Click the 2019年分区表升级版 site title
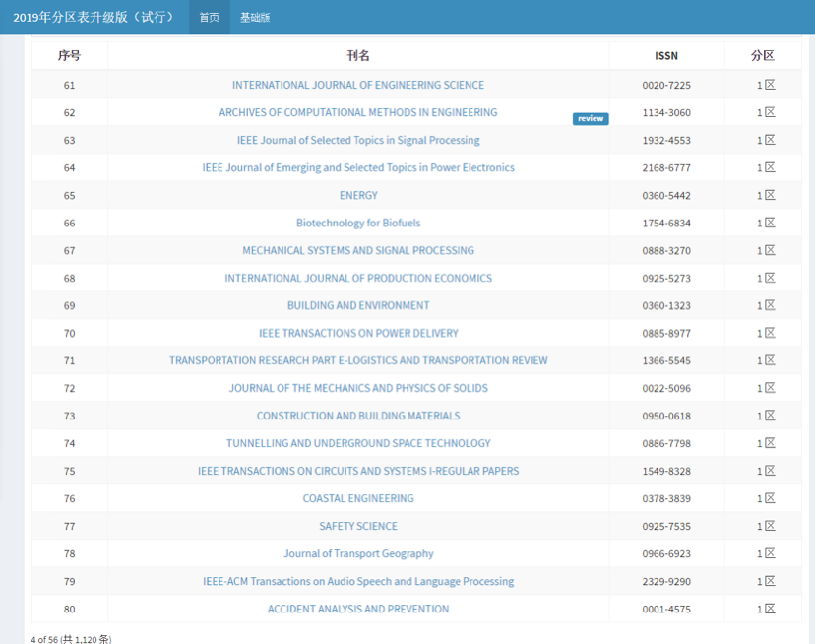 click(x=94, y=17)
